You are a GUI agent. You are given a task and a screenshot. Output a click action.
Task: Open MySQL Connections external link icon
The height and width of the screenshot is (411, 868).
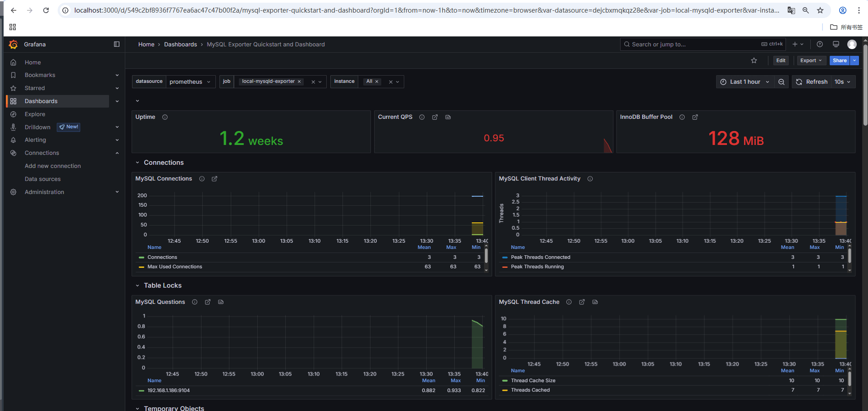pyautogui.click(x=215, y=179)
